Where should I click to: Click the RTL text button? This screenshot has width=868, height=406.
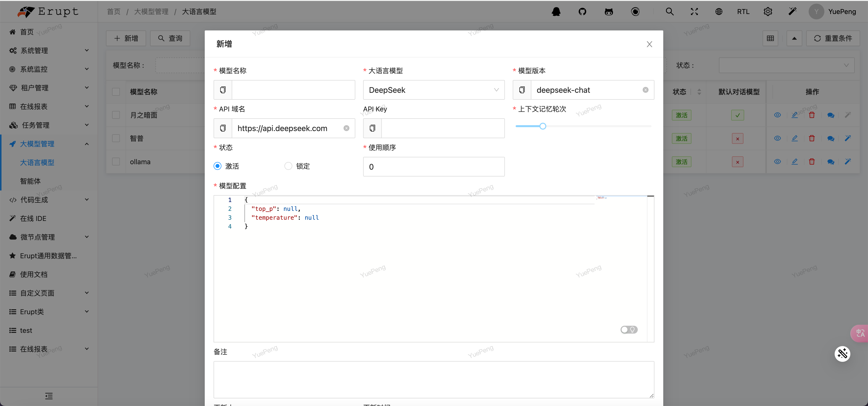(x=743, y=12)
